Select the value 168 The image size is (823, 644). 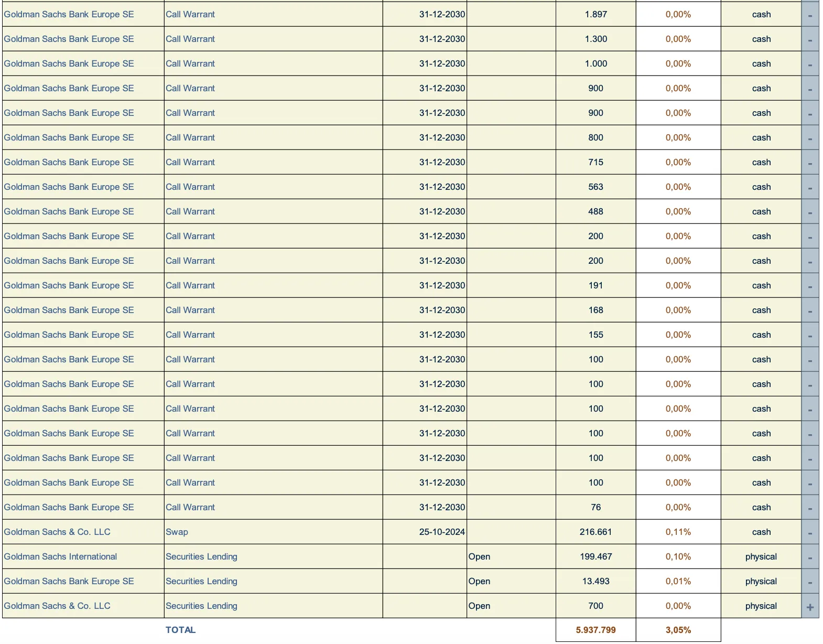(595, 310)
